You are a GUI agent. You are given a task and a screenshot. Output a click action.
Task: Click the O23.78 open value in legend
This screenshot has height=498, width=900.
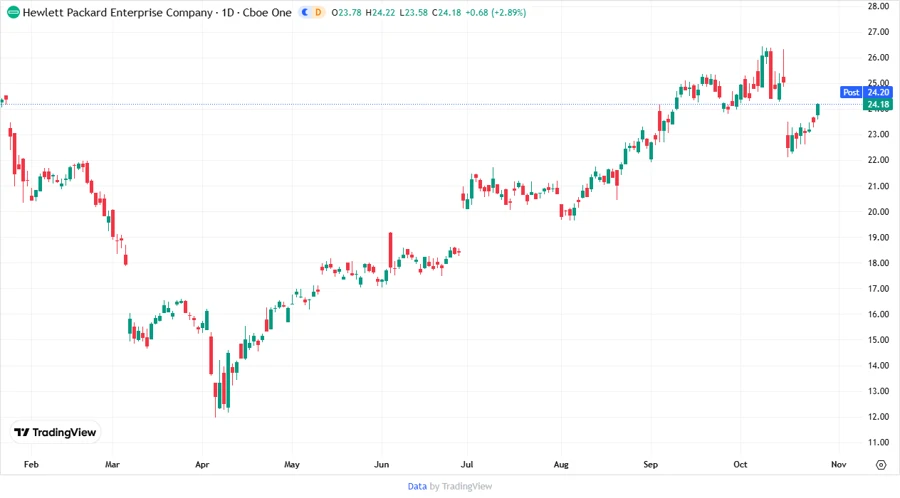click(x=347, y=12)
